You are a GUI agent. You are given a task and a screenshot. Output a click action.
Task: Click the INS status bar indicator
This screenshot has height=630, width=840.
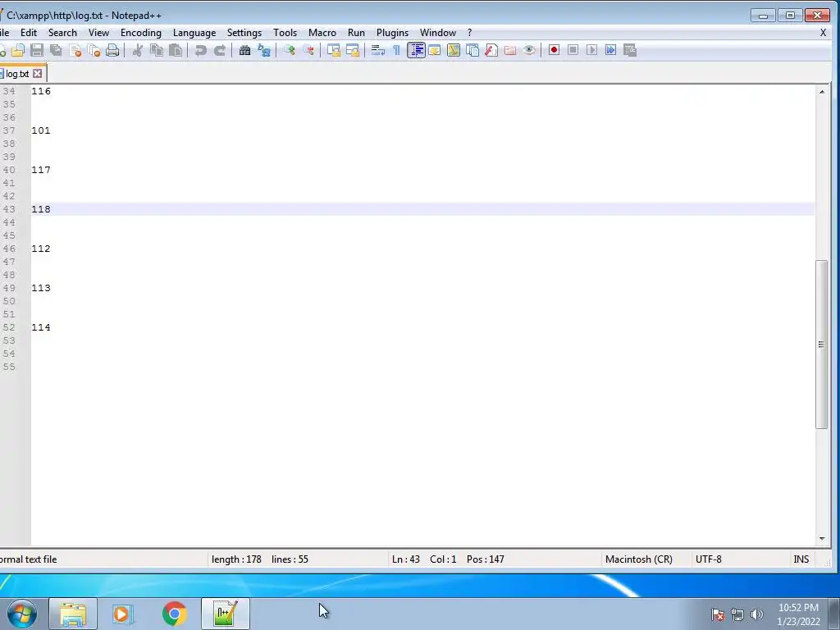click(801, 559)
